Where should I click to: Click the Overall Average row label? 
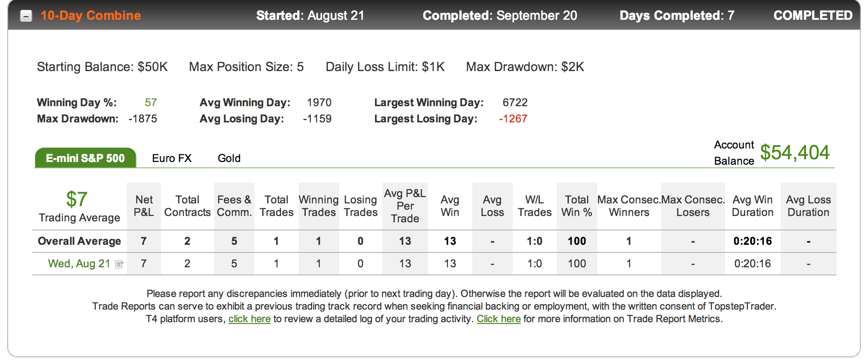click(80, 241)
